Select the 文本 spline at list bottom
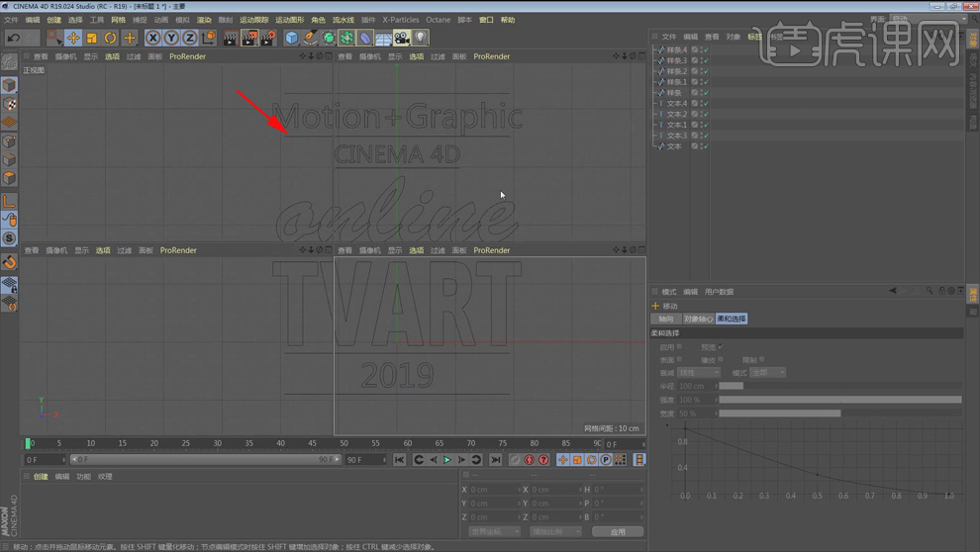980x552 pixels. click(x=674, y=146)
